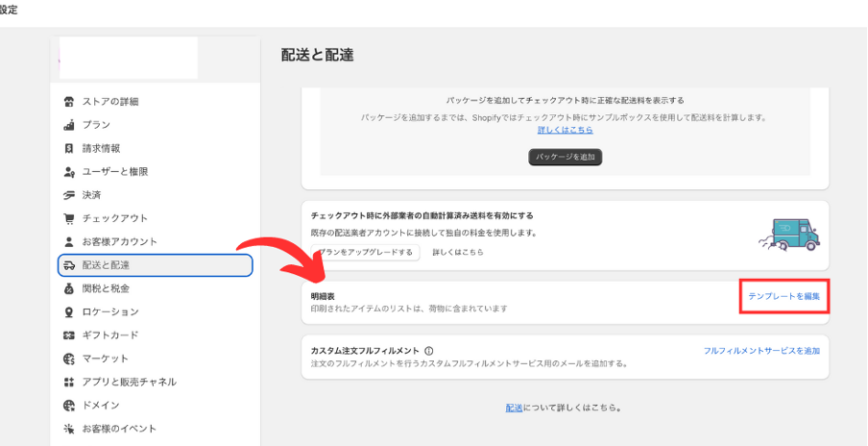The width and height of the screenshot is (868, 446).
Task: Click the apps grid icon beside アプリと販売チャネル
Action: 68,382
